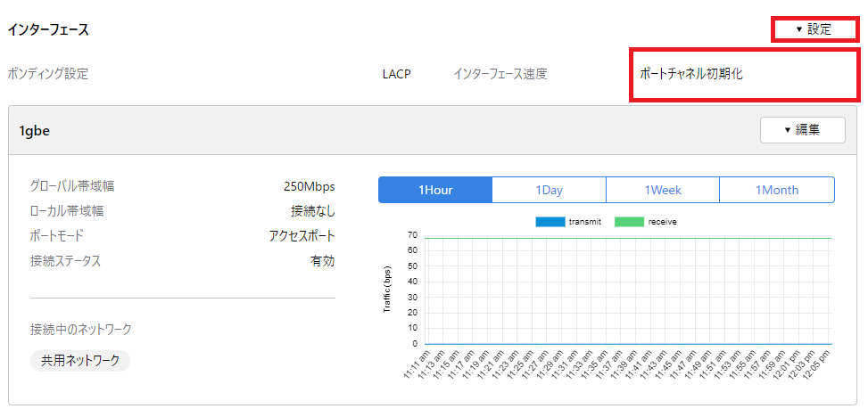This screenshot has height=417, width=868.
Task: Click the 250Mbps global bandwidth value
Action: point(309,186)
